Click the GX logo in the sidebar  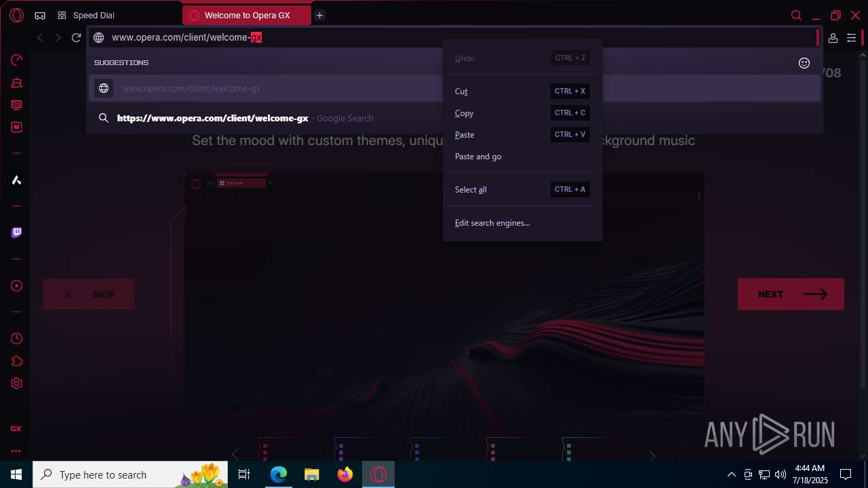(16, 429)
